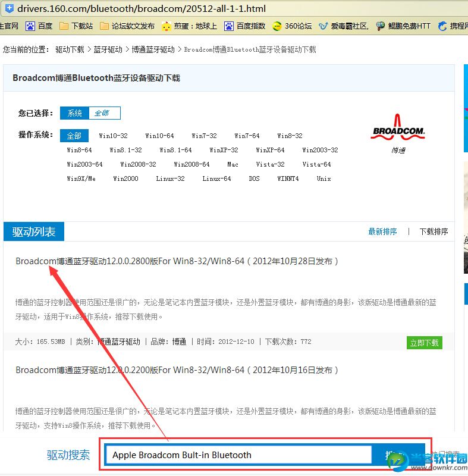This screenshot has width=468, height=476.
Task: Open the 论坛软文发布 bookmark folder
Action: (127, 26)
